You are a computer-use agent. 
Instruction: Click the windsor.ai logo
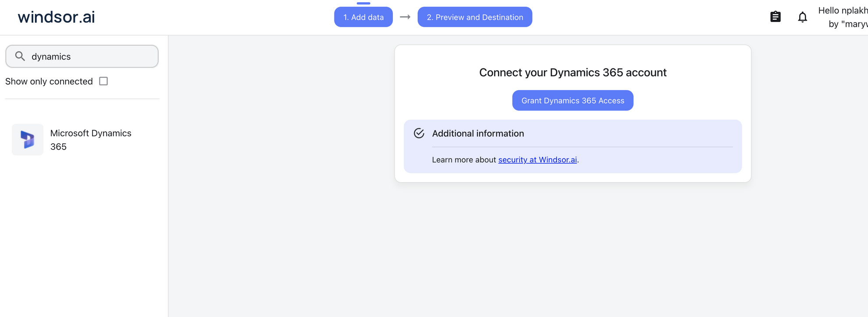pyautogui.click(x=56, y=17)
